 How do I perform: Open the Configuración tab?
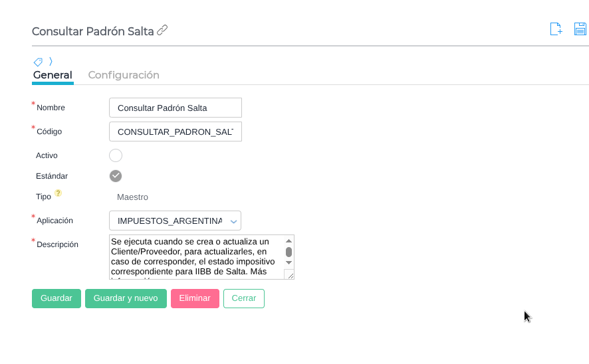pos(124,75)
